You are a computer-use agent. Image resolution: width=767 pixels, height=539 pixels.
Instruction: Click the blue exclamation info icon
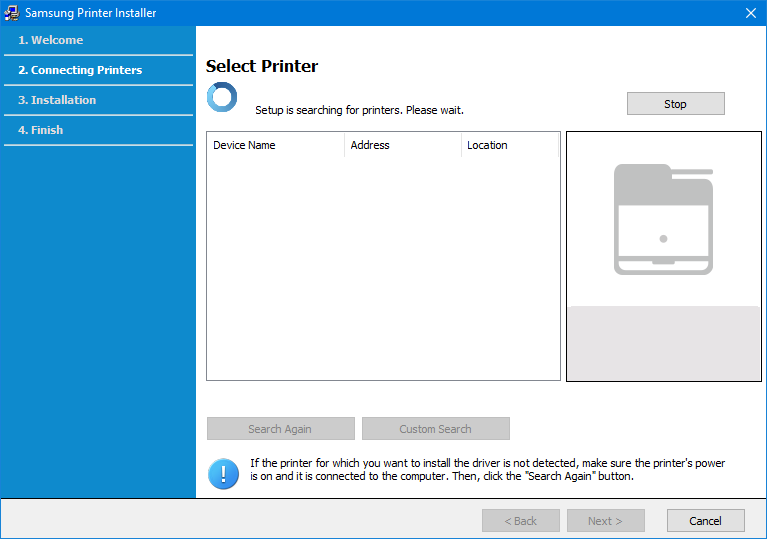click(224, 473)
